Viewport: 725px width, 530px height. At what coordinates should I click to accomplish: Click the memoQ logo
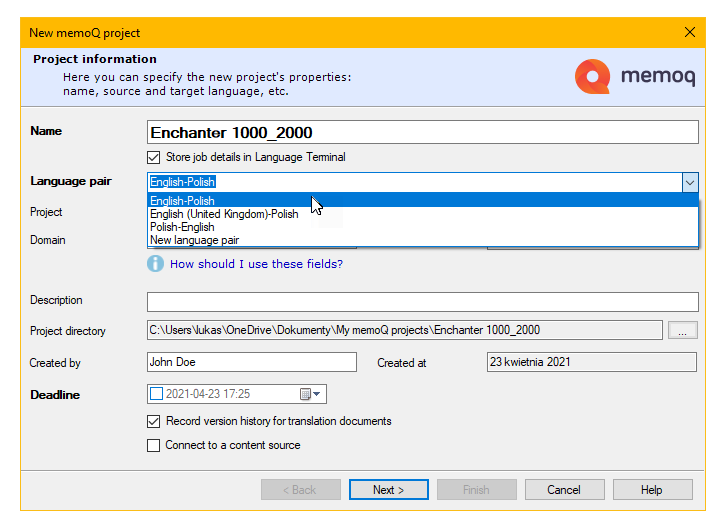click(634, 76)
